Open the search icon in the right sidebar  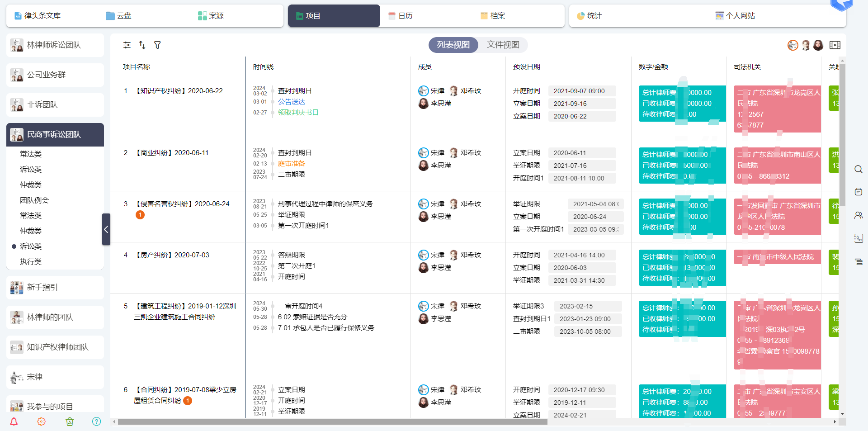coord(859,169)
